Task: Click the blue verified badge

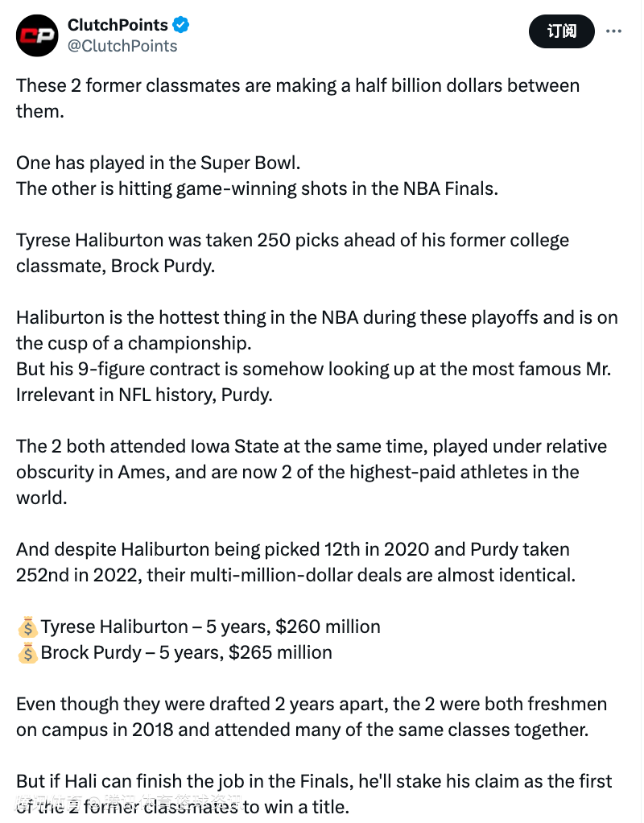Action: coord(181,25)
